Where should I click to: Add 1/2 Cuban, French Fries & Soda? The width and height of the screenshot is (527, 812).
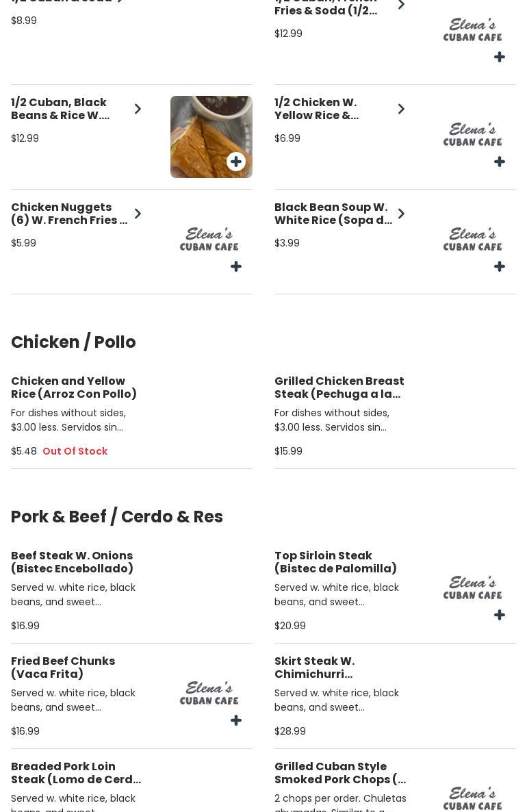click(500, 57)
